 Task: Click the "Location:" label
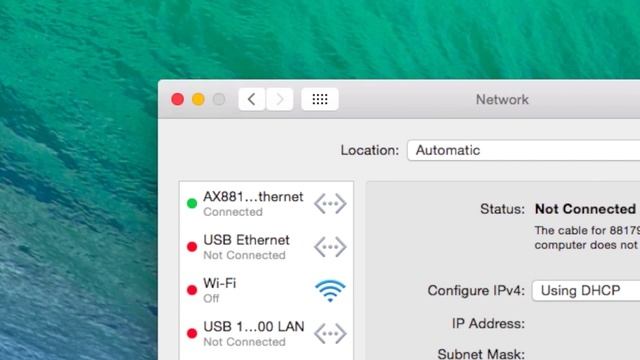pos(370,150)
